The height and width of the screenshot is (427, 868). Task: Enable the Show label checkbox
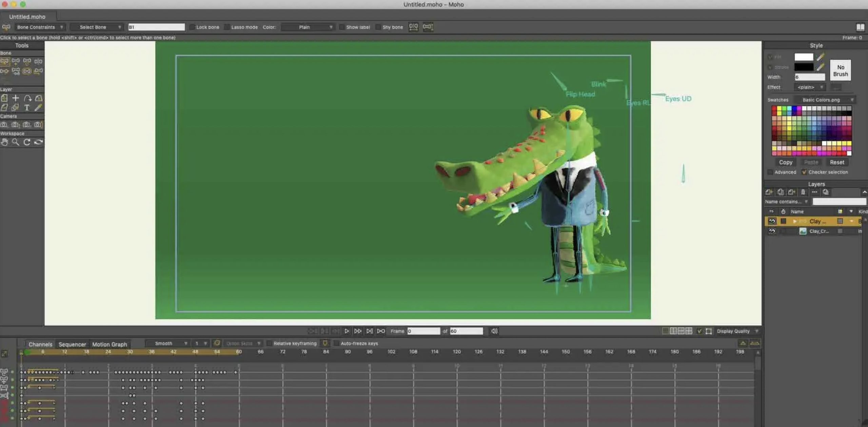pos(342,27)
